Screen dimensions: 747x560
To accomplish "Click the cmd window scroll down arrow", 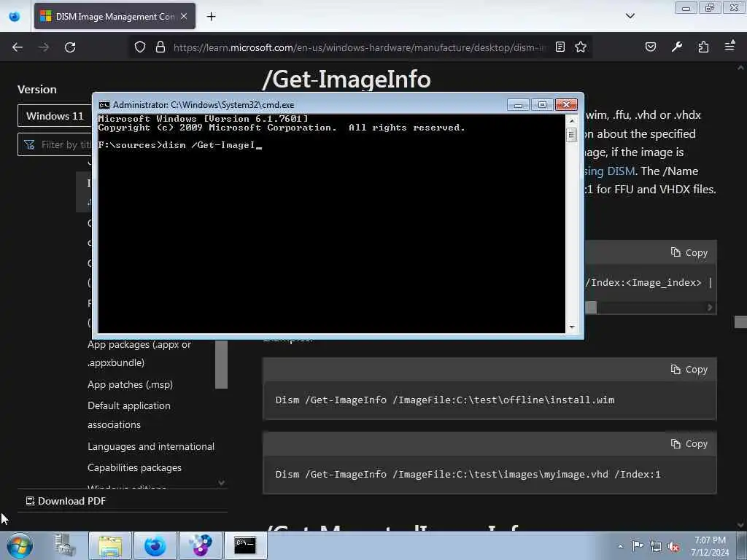I will (x=572, y=327).
